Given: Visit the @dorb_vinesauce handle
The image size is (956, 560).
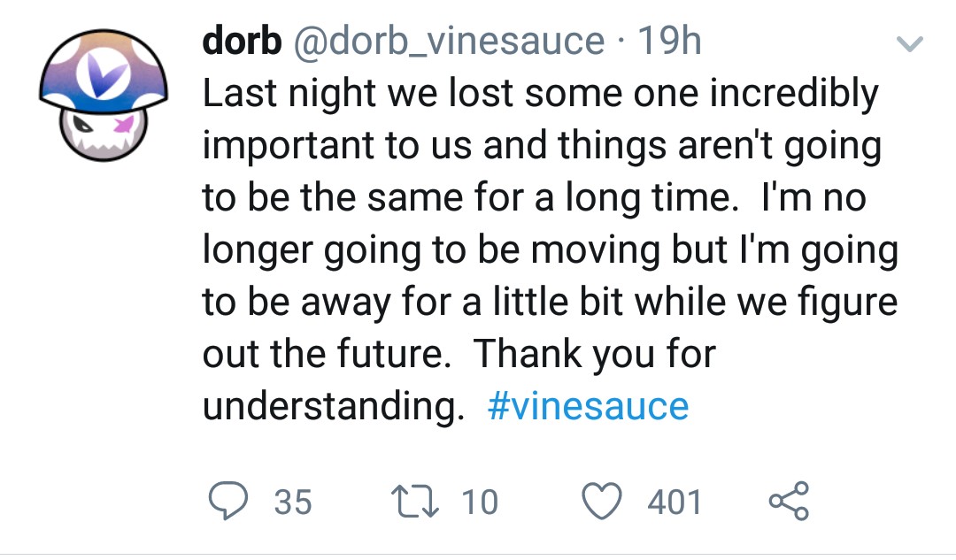Looking at the screenshot, I should (450, 42).
